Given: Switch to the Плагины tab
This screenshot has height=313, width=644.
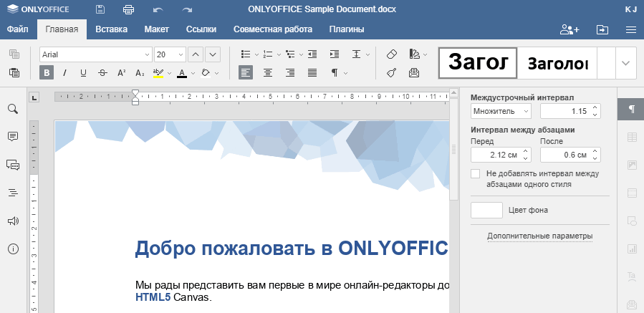Looking at the screenshot, I should tap(347, 29).
